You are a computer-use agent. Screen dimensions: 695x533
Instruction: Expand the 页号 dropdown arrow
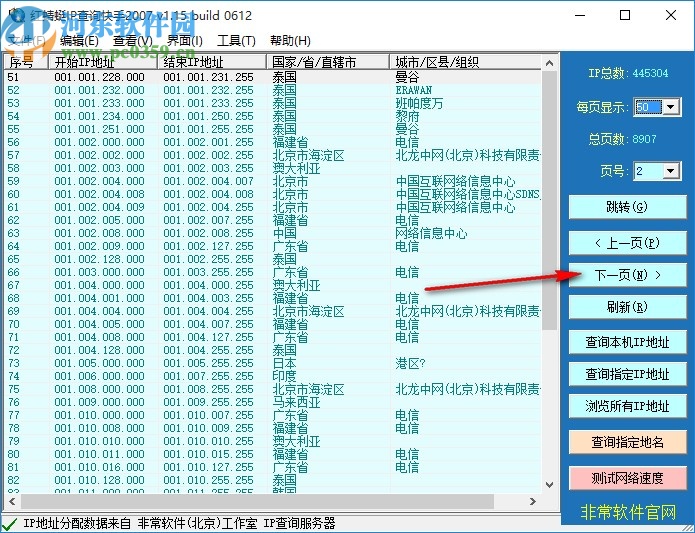tap(671, 171)
